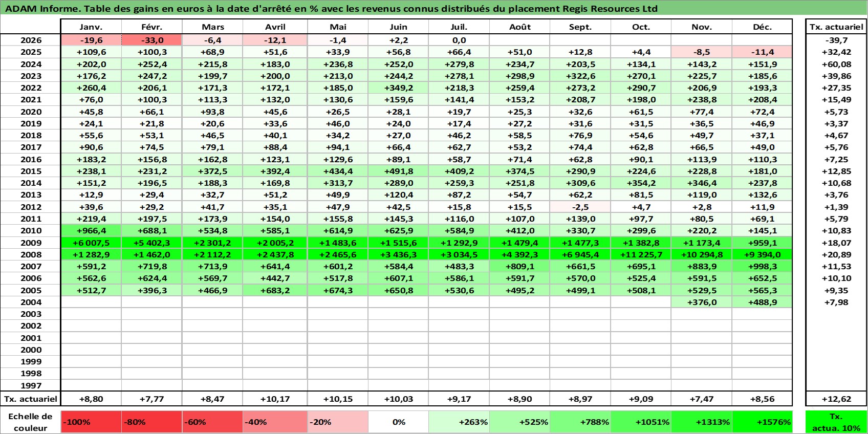Select the Janv. column header
Viewport: 868px width, 434px height.
tap(91, 27)
